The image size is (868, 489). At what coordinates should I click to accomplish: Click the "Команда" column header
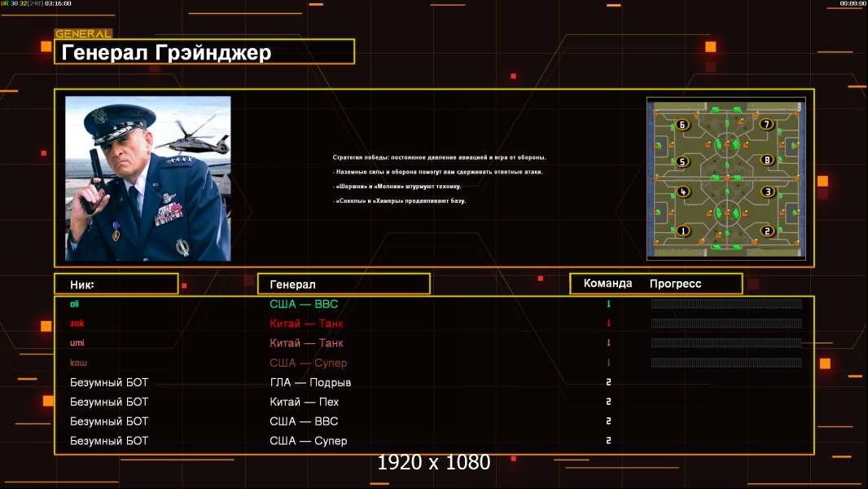coord(607,284)
